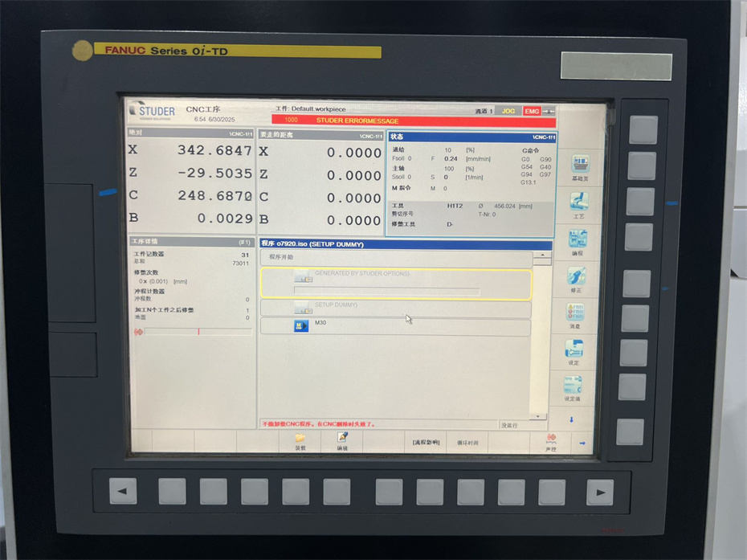Select the SETUP DUMMY program step
The image size is (747, 560).
click(396, 307)
